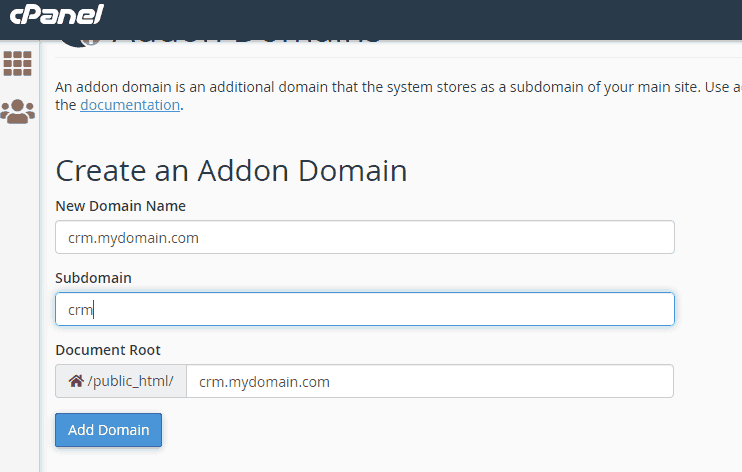
Task: Click the 'New Domain Name' label
Action: 121,206
